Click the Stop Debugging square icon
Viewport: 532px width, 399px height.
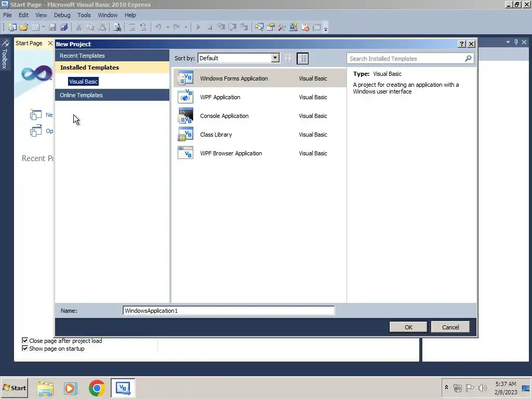point(210,27)
